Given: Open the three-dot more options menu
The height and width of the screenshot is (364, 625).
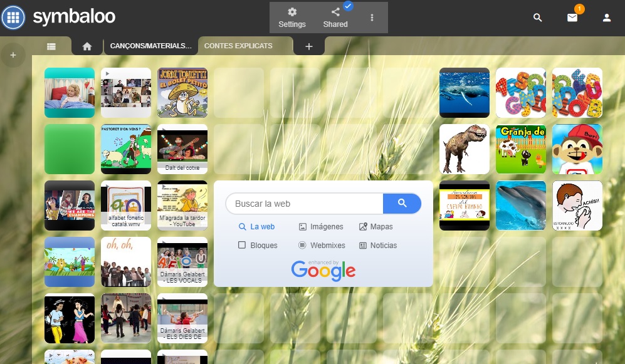Looking at the screenshot, I should point(372,18).
